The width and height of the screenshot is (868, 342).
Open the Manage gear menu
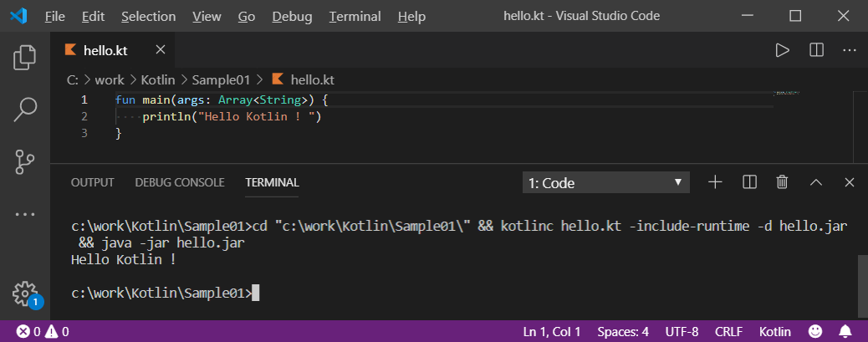25,294
